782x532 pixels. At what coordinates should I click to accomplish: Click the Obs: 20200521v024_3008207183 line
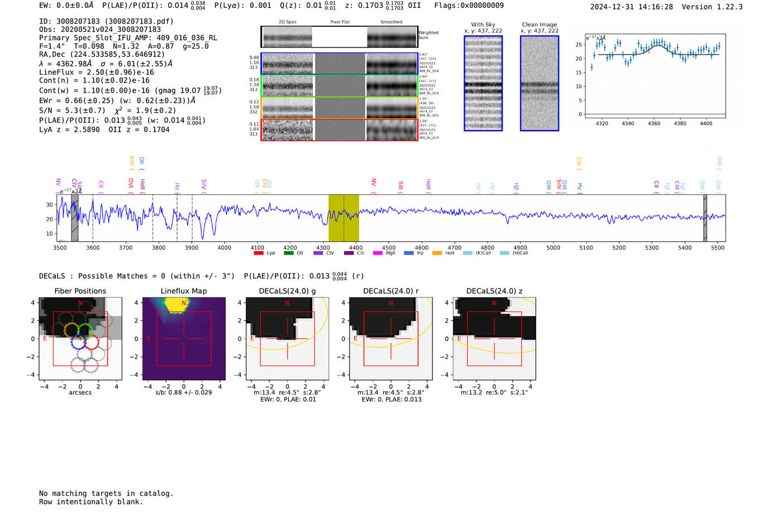click(100, 30)
